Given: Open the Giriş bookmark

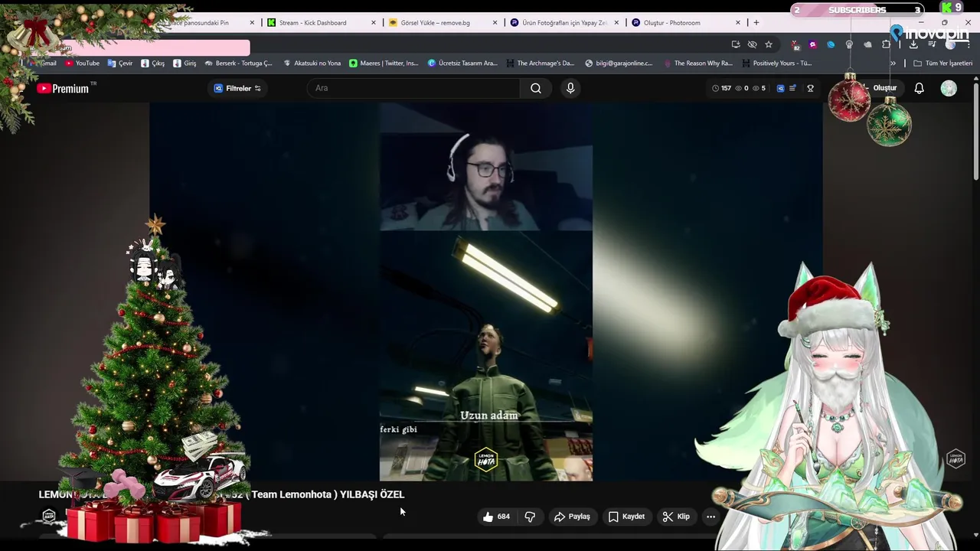Looking at the screenshot, I should [185, 64].
